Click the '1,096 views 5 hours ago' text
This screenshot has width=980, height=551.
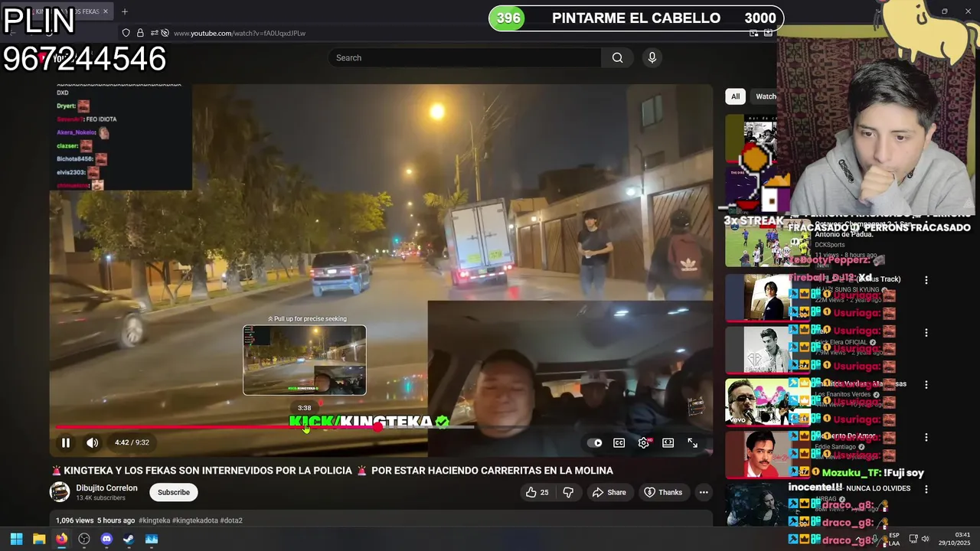[x=96, y=520]
